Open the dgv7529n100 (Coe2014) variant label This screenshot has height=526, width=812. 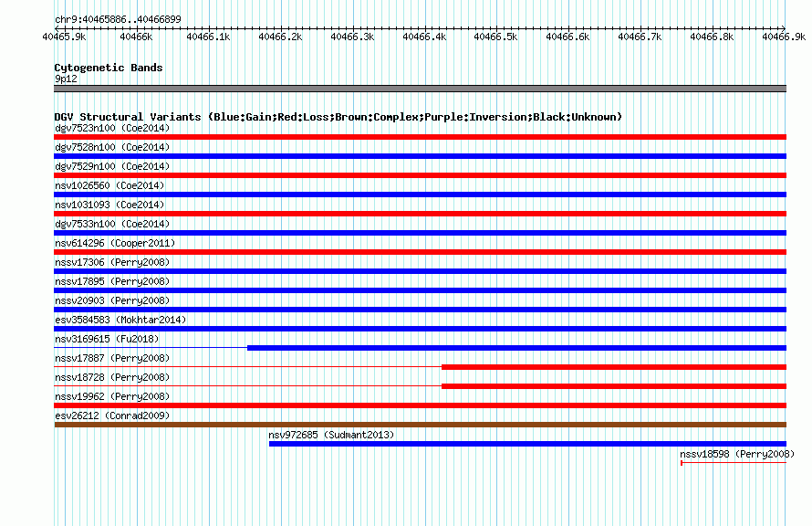112,166
